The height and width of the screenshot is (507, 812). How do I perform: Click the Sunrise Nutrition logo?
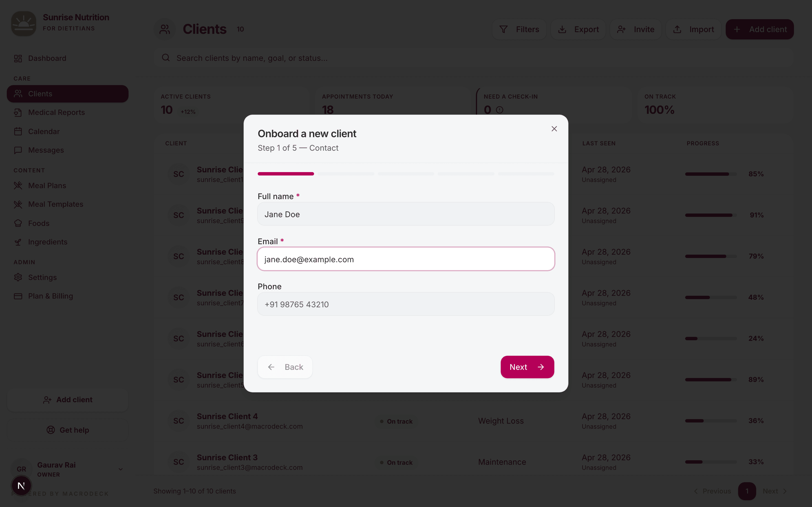pyautogui.click(x=23, y=23)
